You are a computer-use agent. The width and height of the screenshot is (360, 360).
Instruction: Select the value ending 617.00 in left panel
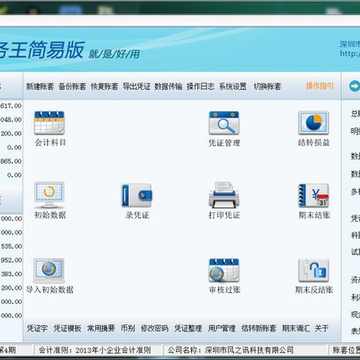[x=11, y=106]
